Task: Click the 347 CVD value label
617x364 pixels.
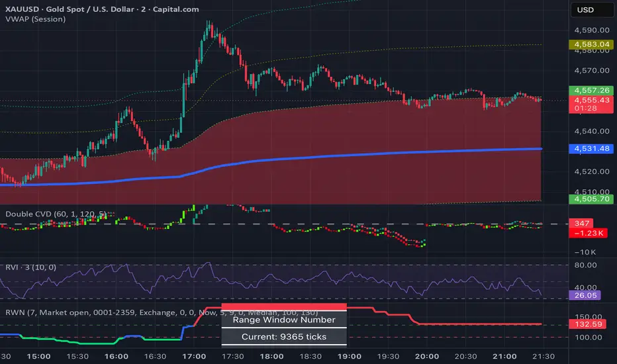Action: (x=581, y=224)
